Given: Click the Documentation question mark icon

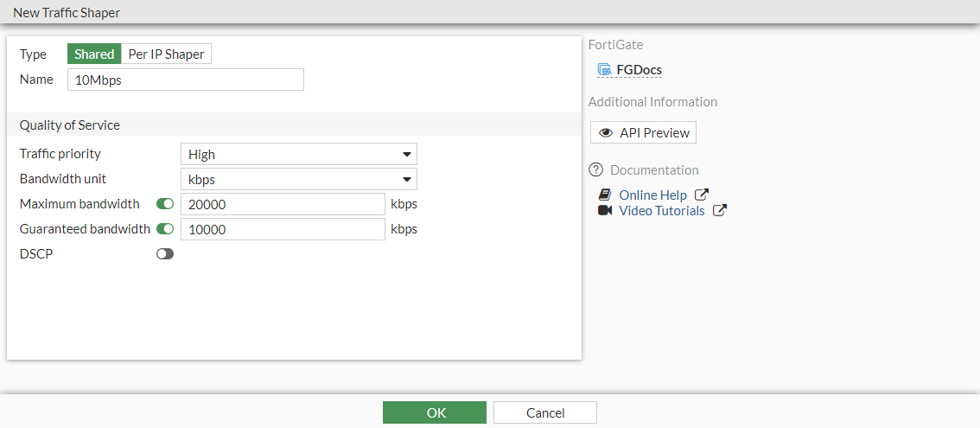Looking at the screenshot, I should (595, 170).
